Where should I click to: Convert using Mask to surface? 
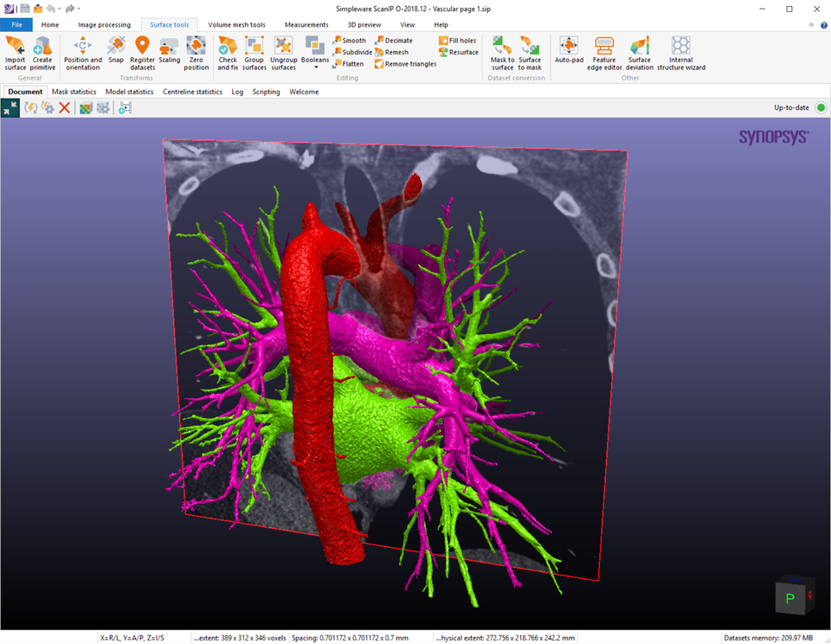[x=502, y=52]
